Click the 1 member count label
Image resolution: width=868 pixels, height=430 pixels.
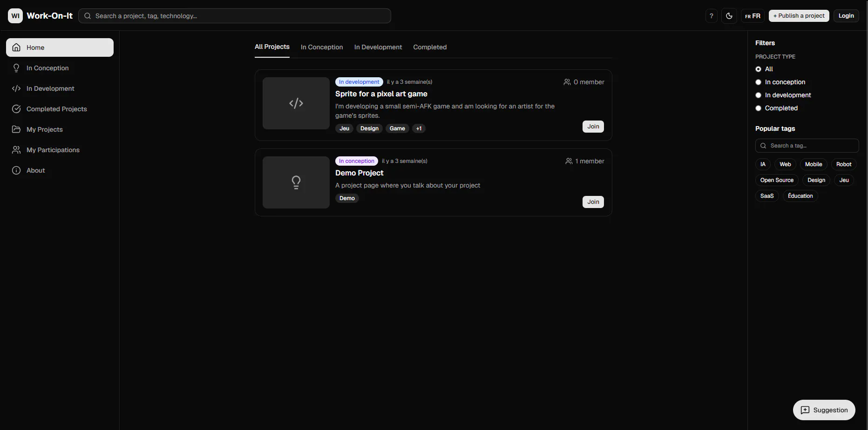click(585, 161)
